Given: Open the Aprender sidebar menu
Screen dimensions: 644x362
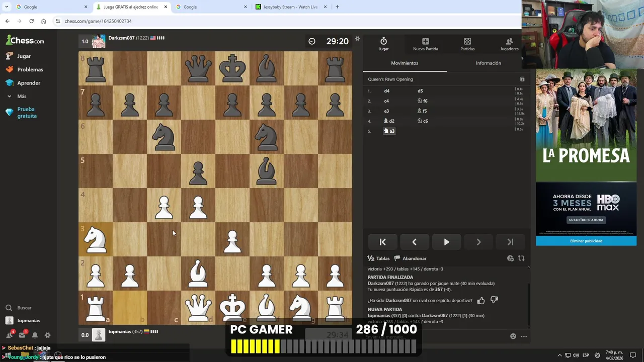Looking at the screenshot, I should coord(28,83).
